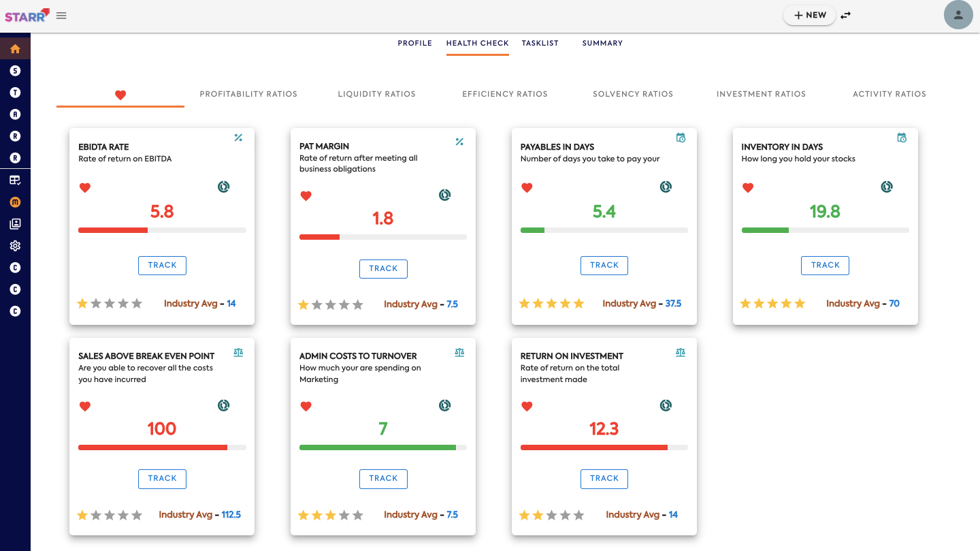Track the Sales Above Break Even Point ratio
The height and width of the screenshot is (551, 980).
162,478
